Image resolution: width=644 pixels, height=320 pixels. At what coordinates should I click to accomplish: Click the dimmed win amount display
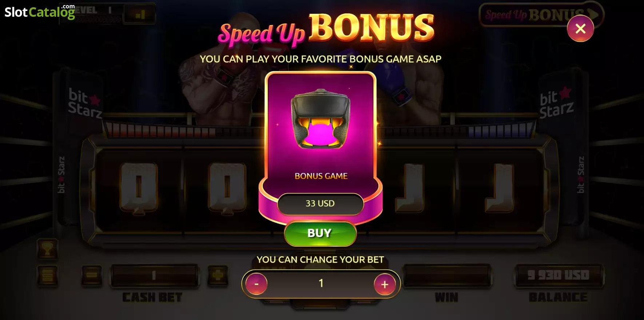click(447, 275)
